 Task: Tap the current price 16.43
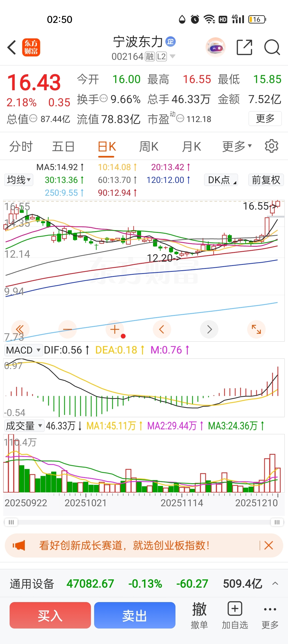click(x=34, y=82)
